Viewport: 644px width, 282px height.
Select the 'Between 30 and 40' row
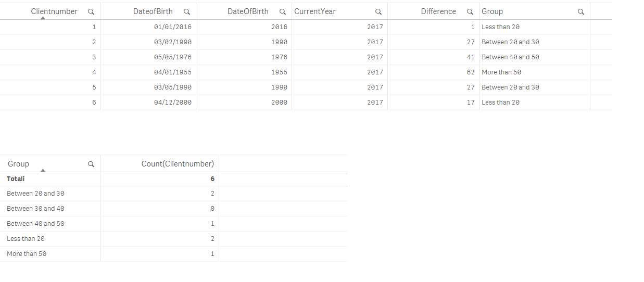35,209
